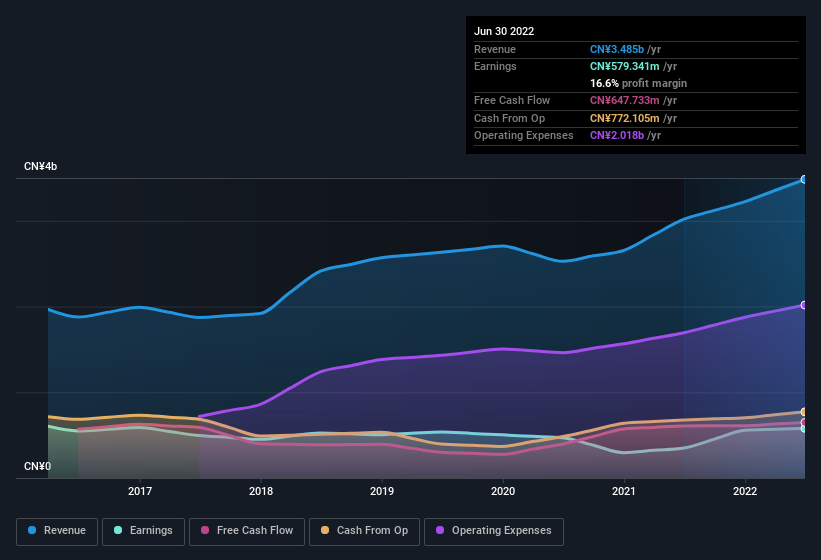Click the pink Free Cash Flow dot
Screen dimensions: 821x560
tap(205, 531)
